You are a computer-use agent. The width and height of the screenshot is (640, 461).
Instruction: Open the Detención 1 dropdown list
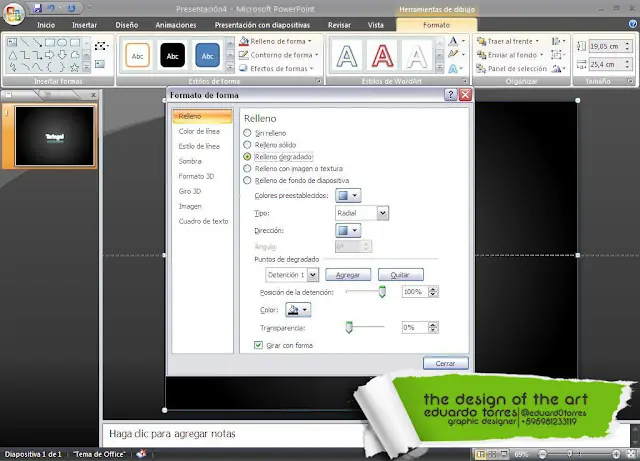point(292,274)
